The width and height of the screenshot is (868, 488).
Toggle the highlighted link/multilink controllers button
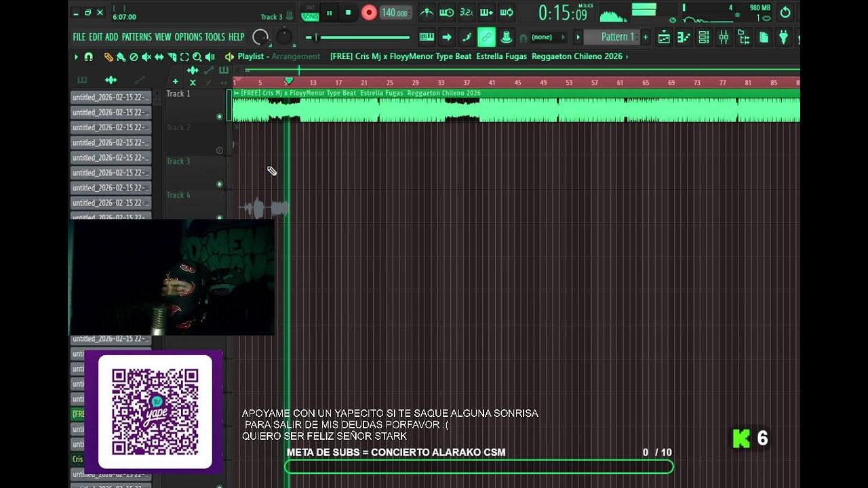tap(486, 37)
